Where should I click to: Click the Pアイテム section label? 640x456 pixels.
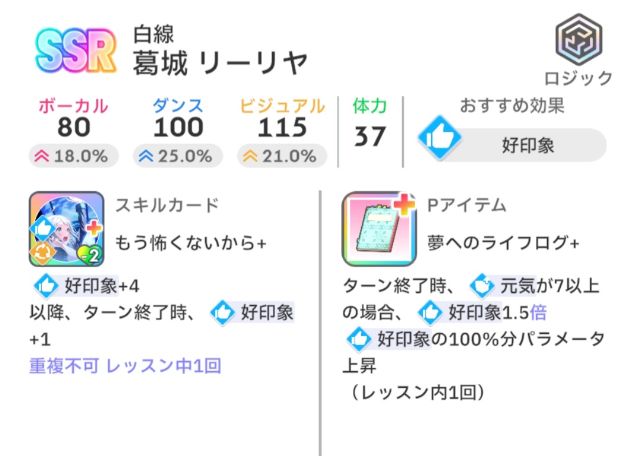(467, 205)
